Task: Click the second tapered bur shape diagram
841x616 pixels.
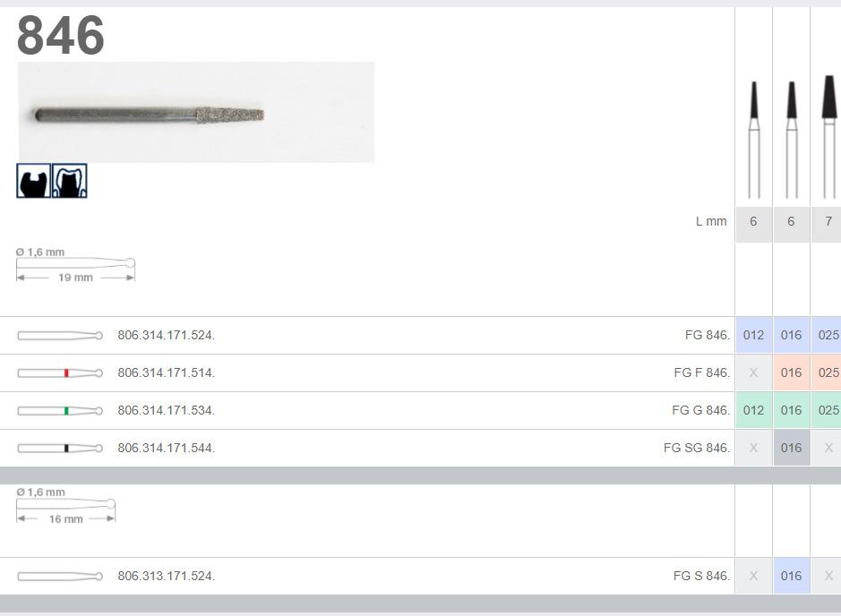Action: click(x=791, y=138)
